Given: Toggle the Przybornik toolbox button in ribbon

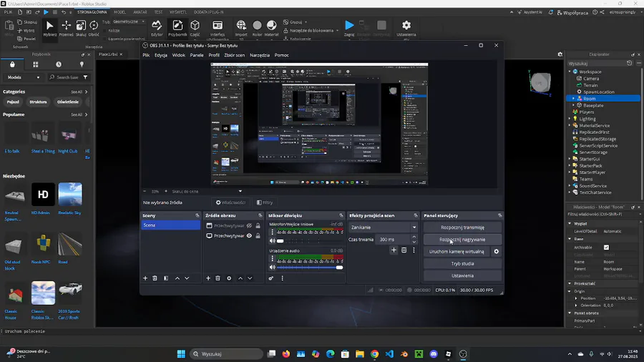Looking at the screenshot, I should click(177, 29).
